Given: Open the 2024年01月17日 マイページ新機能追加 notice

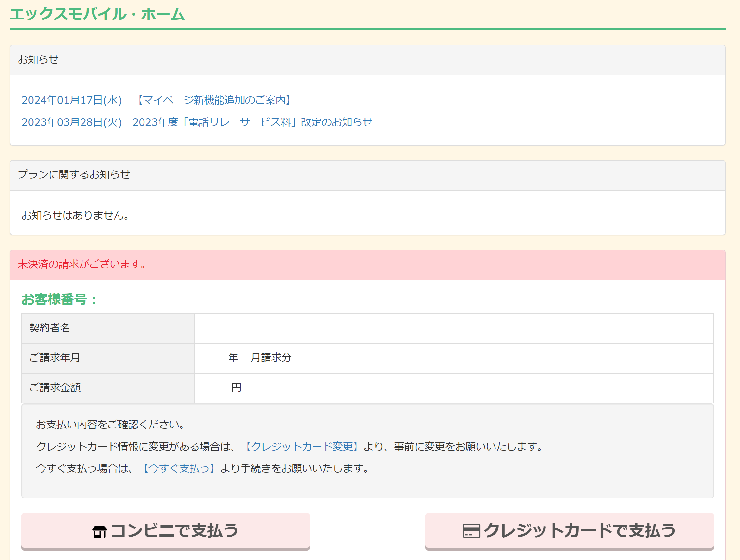Looking at the screenshot, I should (x=157, y=100).
